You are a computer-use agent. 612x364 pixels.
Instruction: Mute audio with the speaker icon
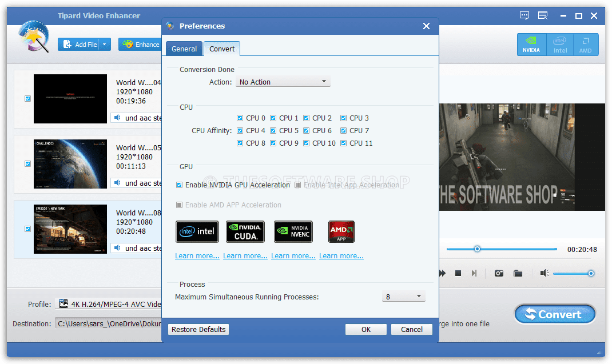pos(545,273)
